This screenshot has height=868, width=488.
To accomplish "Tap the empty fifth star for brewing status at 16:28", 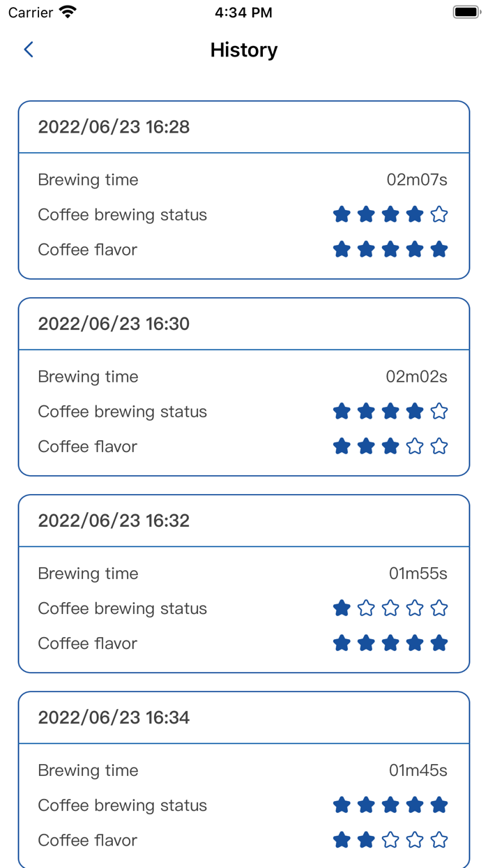I will pyautogui.click(x=439, y=215).
